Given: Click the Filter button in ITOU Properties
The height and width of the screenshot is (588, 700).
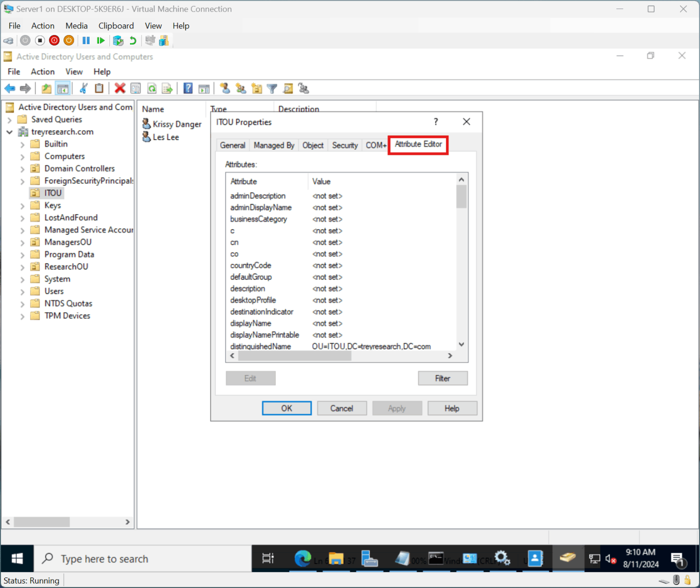Looking at the screenshot, I should click(442, 378).
